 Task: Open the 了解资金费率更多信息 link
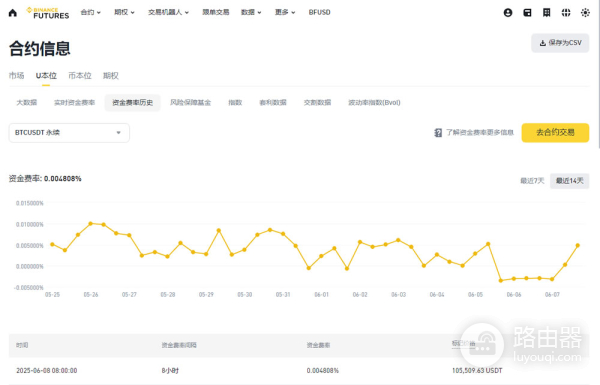[480, 133]
